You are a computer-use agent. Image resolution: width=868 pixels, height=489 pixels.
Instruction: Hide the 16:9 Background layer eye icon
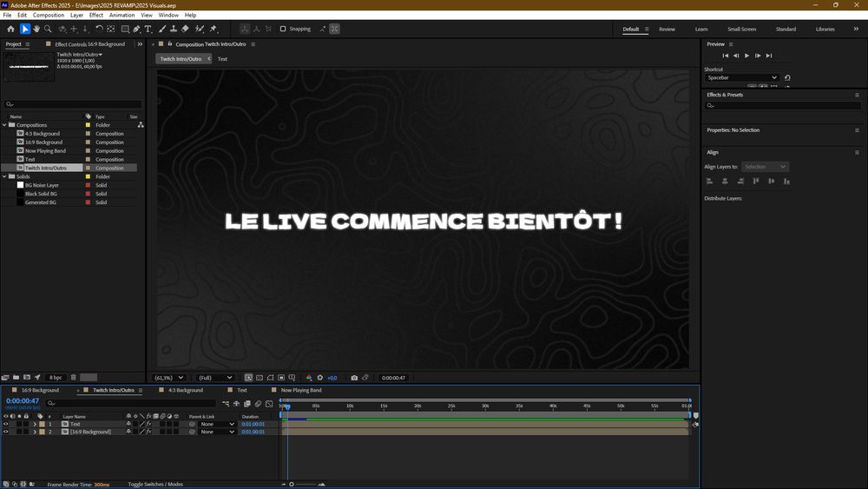coord(5,432)
